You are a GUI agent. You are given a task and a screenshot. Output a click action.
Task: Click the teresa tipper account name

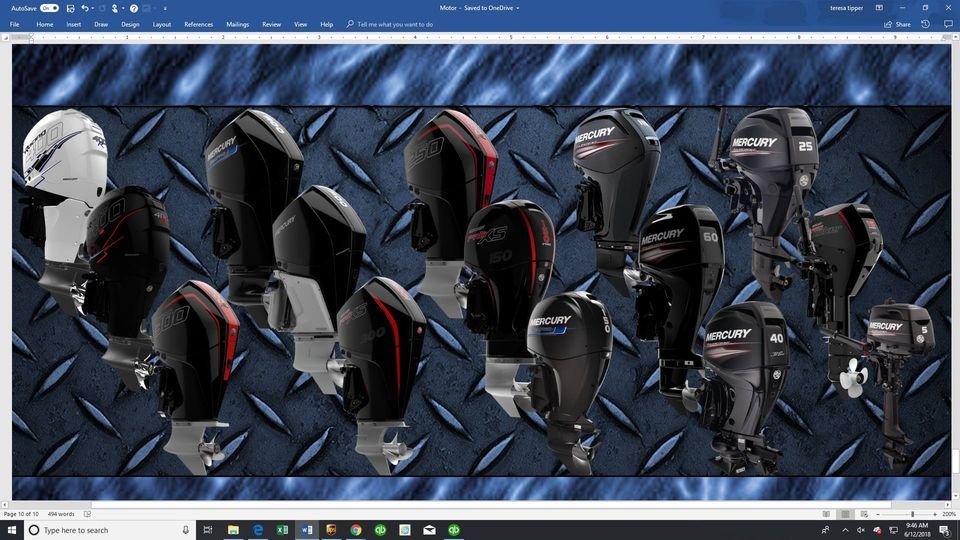(x=846, y=8)
